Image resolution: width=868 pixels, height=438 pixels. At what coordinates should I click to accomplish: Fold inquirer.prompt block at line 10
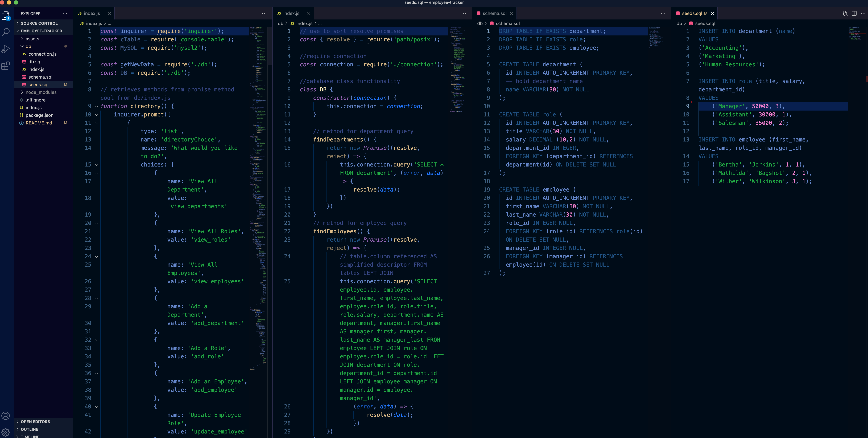pos(96,115)
